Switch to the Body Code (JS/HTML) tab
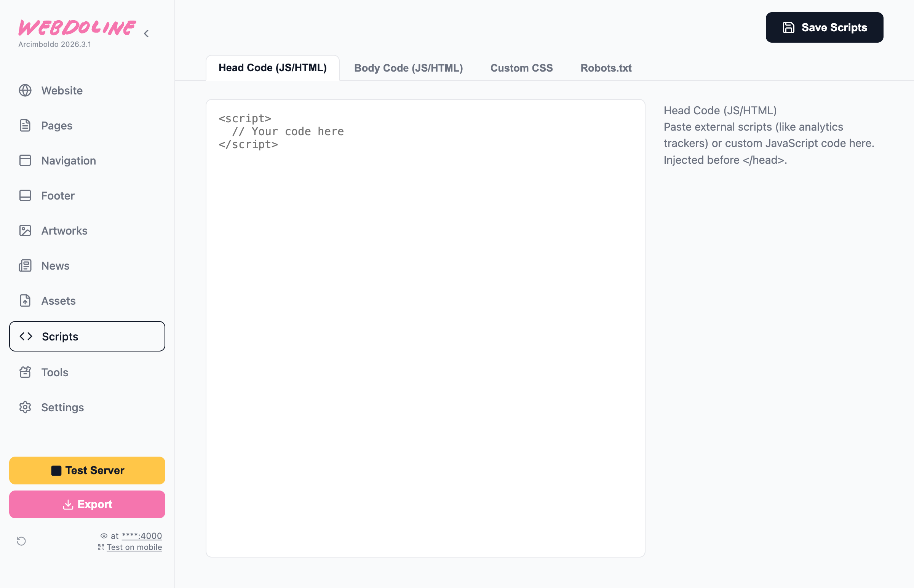The height and width of the screenshot is (588, 914). 408,68
